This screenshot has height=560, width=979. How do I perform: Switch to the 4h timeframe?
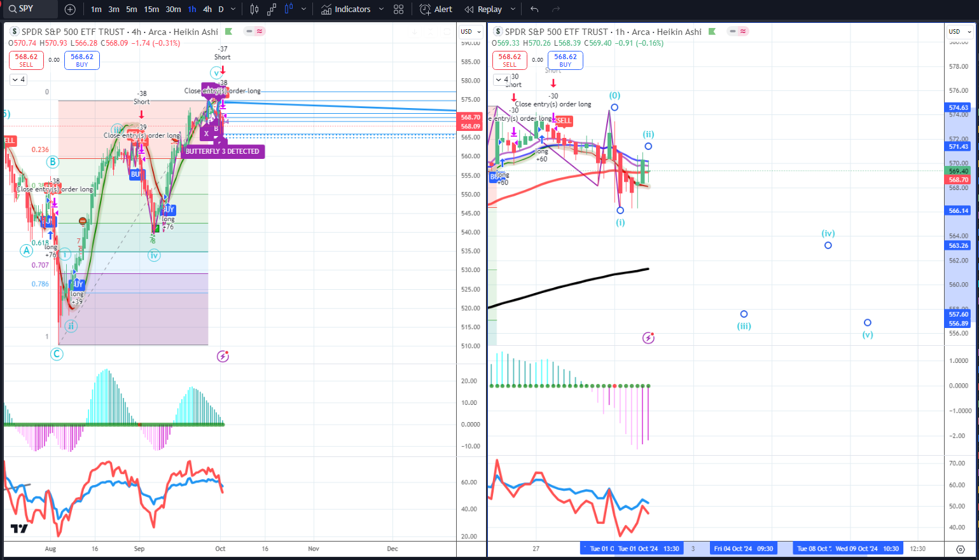click(207, 10)
